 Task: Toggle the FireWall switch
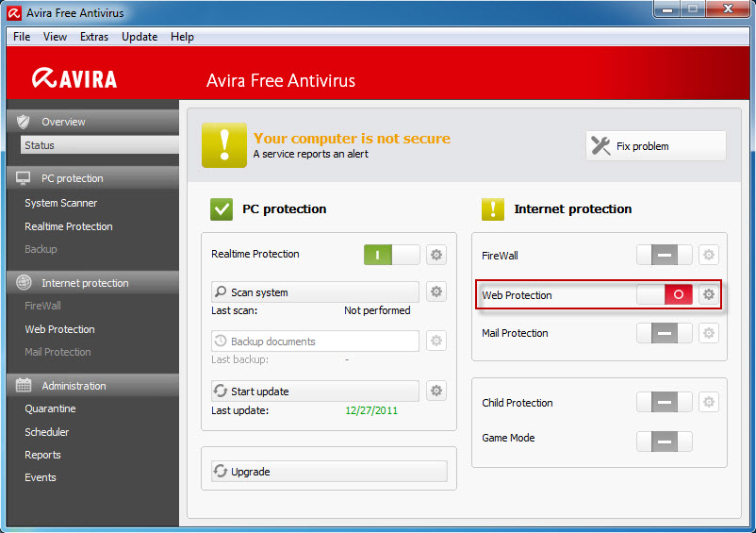pyautogui.click(x=664, y=255)
